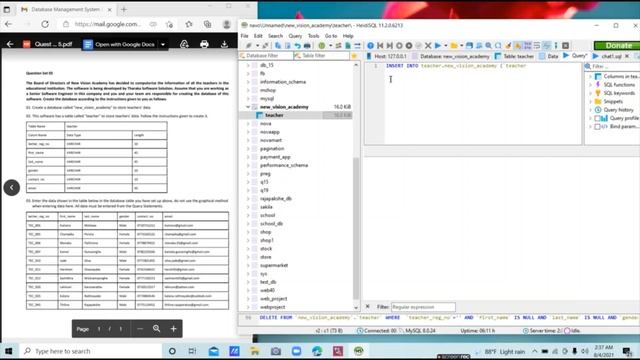Collapse the new_vision_academy database node
The width and height of the screenshot is (640, 360).
click(x=248, y=107)
